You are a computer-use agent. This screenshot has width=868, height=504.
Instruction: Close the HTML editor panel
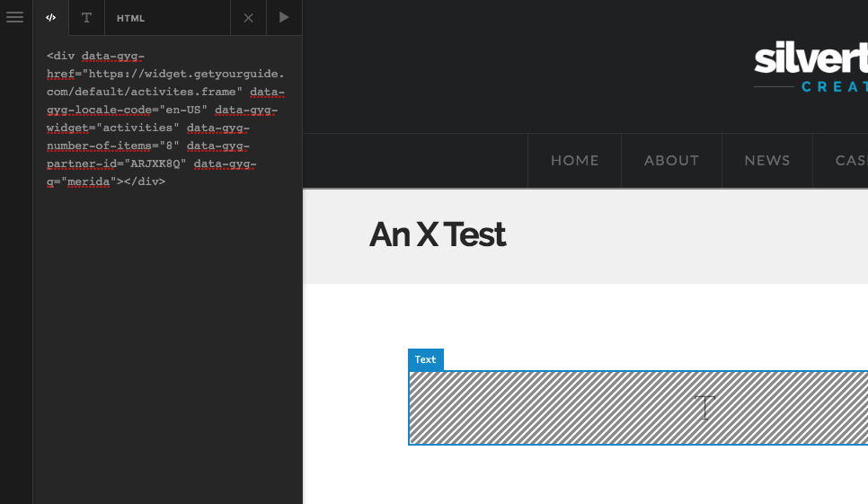(249, 18)
